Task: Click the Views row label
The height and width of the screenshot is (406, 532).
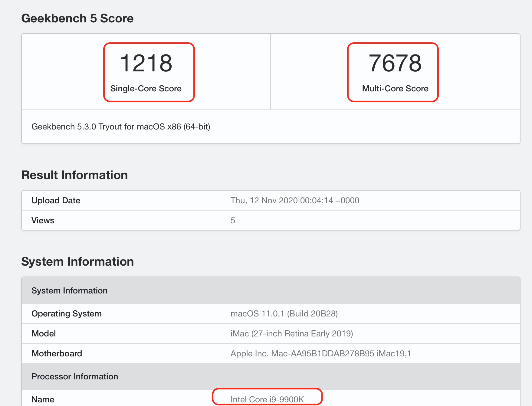Action: (43, 220)
